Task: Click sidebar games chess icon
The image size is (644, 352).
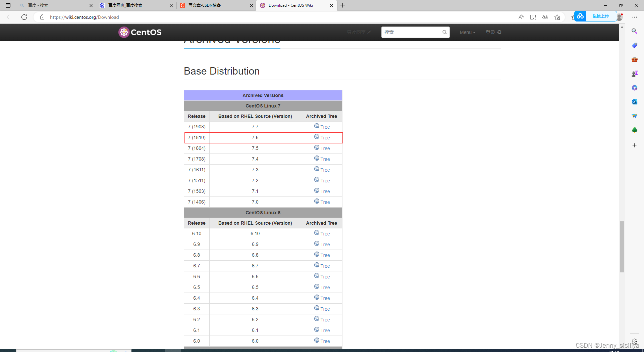Action: point(634,74)
